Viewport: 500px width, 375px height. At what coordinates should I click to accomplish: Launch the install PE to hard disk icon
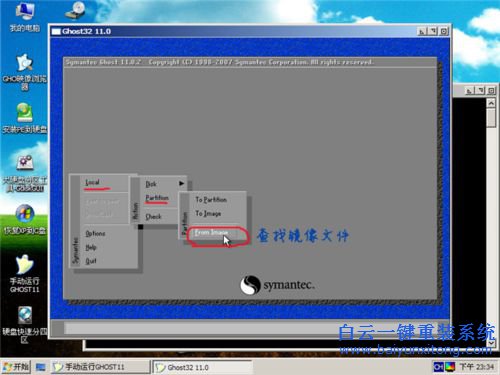tap(24, 118)
